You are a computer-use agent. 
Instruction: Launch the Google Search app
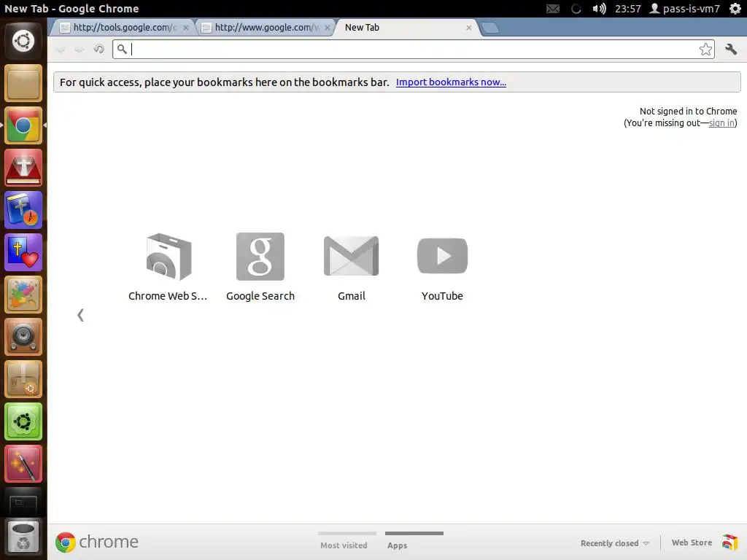(x=260, y=257)
